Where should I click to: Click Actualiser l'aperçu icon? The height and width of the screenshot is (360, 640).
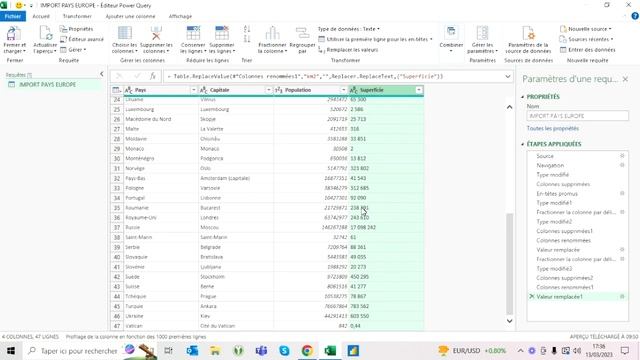[x=45, y=33]
